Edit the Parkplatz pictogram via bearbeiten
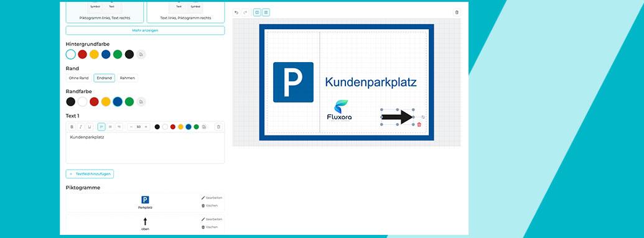The image size is (644, 238). pyautogui.click(x=212, y=198)
